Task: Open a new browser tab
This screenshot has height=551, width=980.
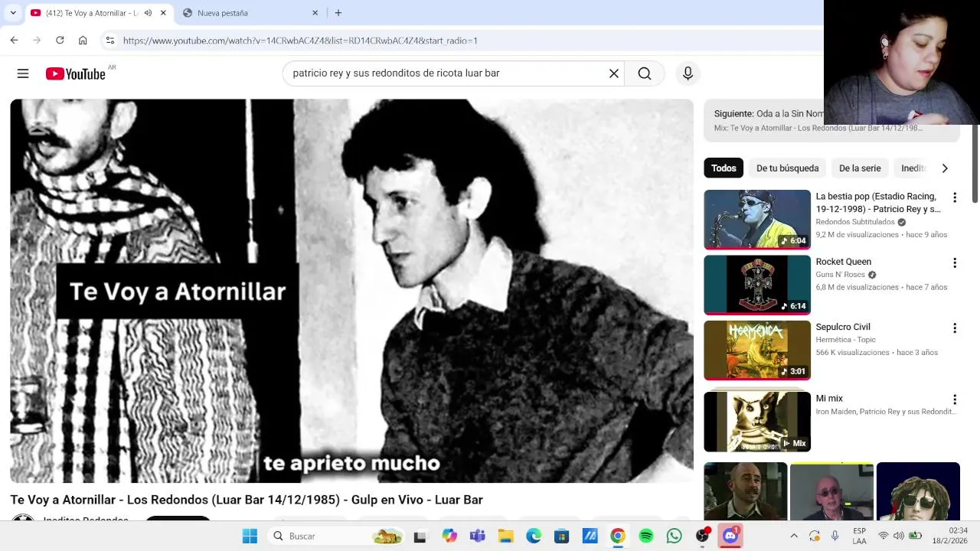Action: click(338, 13)
